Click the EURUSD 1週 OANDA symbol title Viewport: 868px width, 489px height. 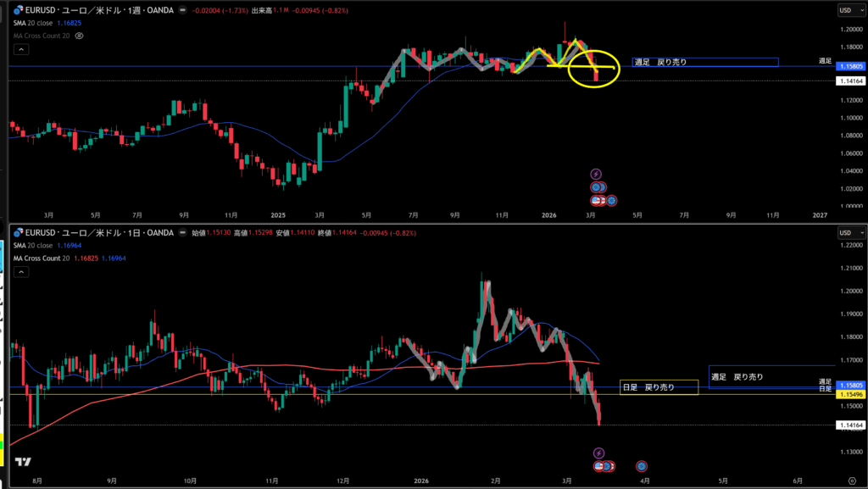click(102, 10)
